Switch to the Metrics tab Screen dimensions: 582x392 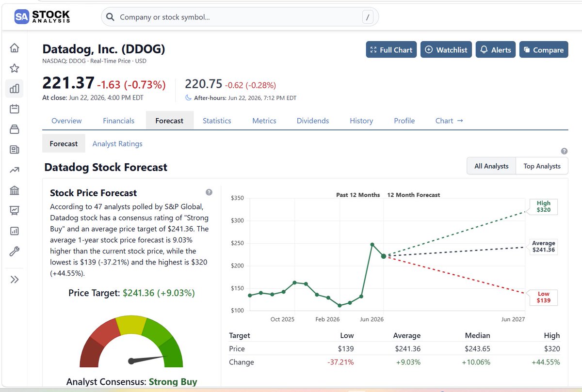pos(264,121)
